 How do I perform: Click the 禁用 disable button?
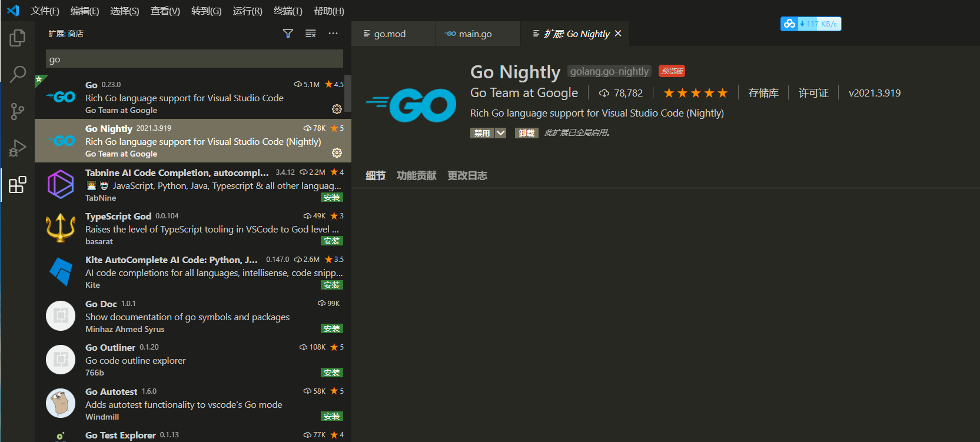tap(482, 133)
